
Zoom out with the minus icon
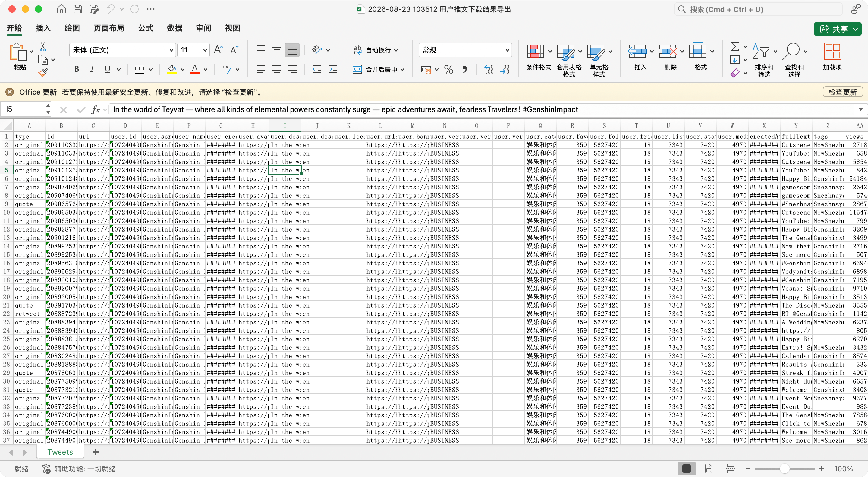click(x=748, y=469)
